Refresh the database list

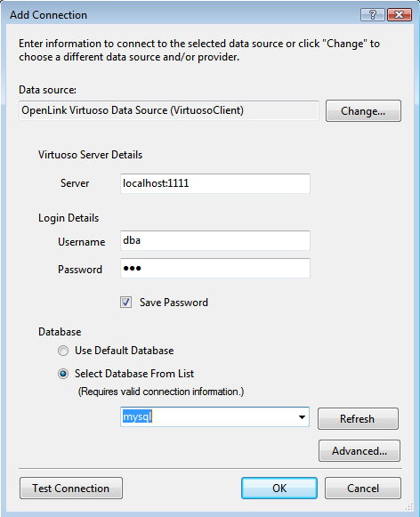358,419
